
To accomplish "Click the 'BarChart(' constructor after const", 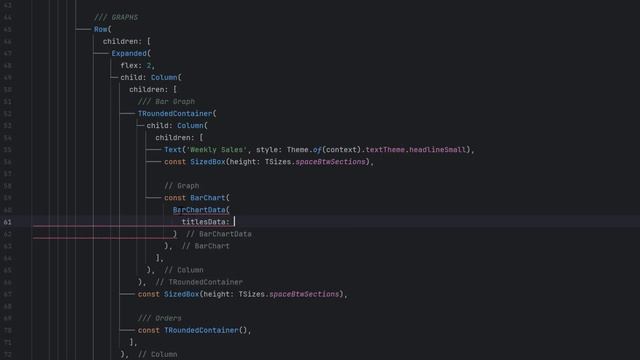I will pos(210,198).
